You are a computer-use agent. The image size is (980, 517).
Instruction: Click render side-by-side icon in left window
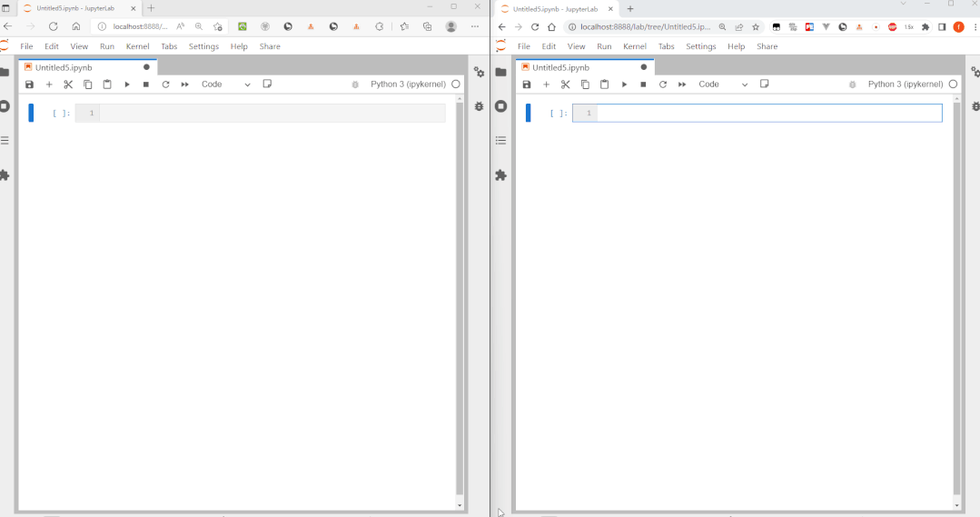[x=267, y=84]
